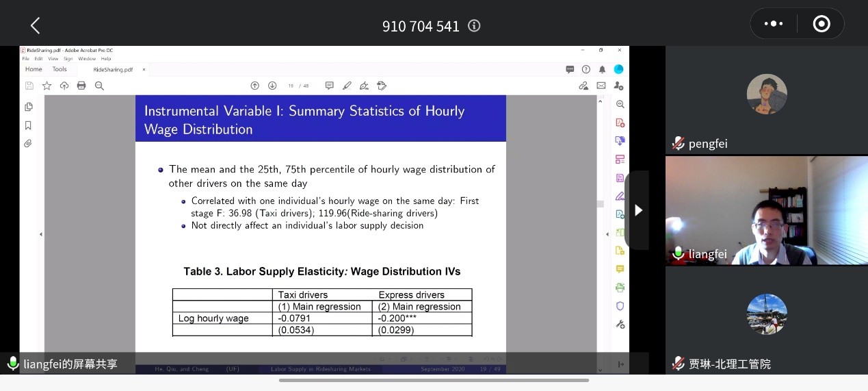Open Page Thumbnails panel
The height and width of the screenshot is (391, 868).
pos(28,107)
